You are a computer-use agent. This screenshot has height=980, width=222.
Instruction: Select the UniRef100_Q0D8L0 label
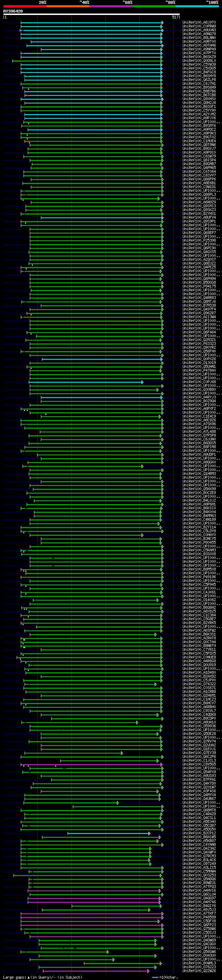[199, 60]
